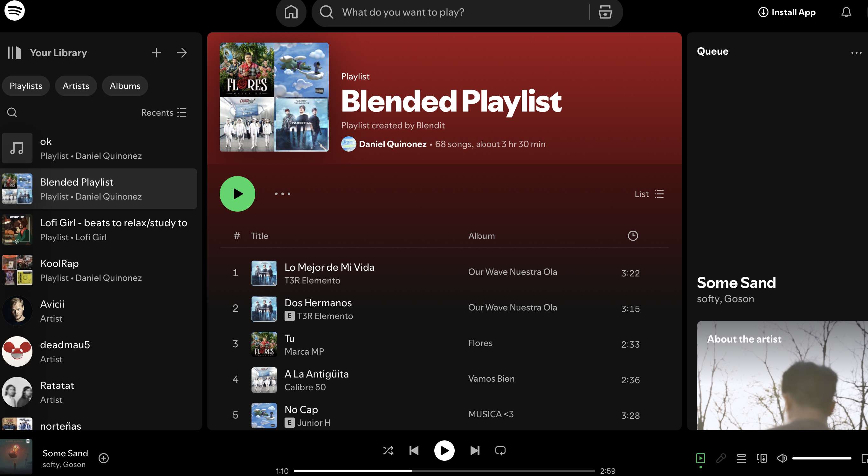Click the Home icon button
The image size is (868, 476).
291,12
